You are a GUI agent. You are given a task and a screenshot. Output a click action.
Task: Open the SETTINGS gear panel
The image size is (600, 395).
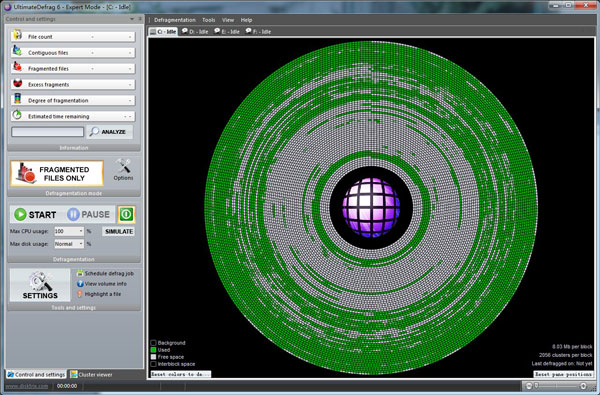pos(40,285)
